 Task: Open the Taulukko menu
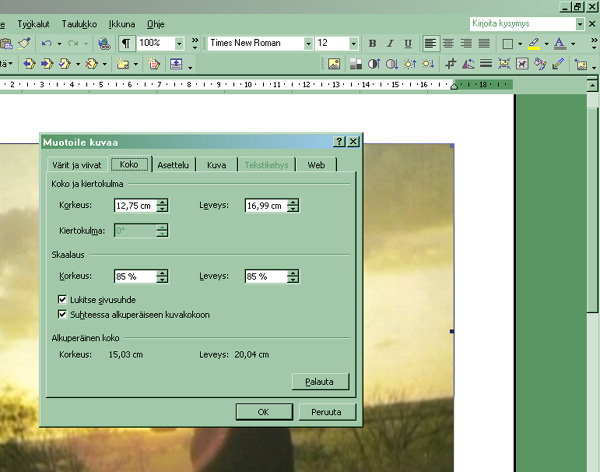click(x=79, y=23)
